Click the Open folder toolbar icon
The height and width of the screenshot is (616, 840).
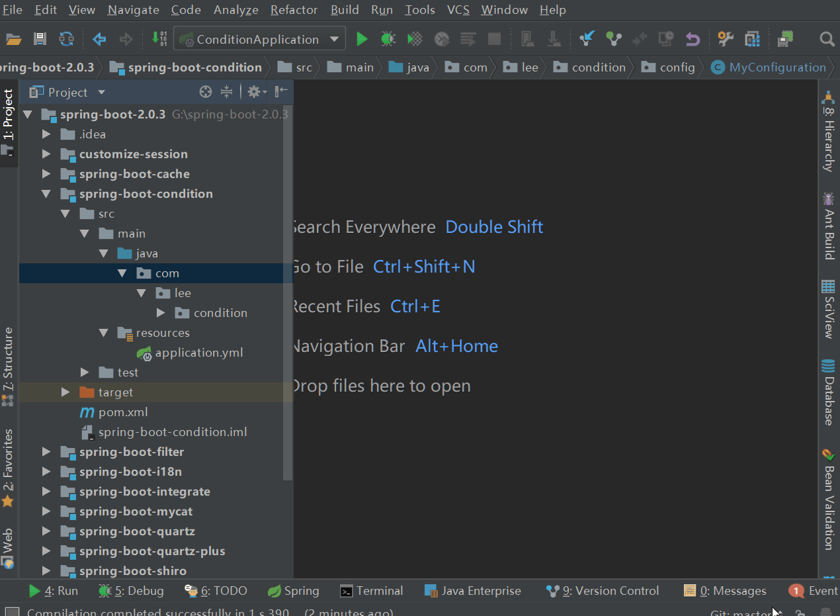14,39
